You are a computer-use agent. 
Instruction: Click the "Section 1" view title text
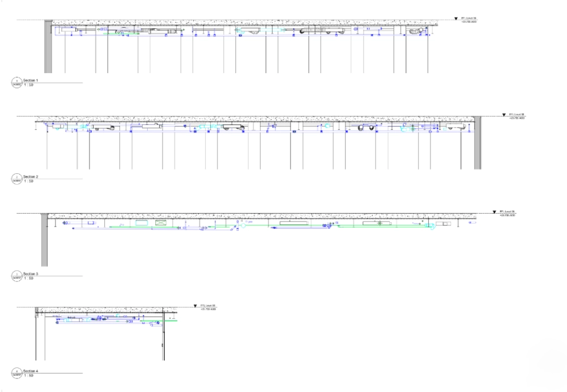point(31,80)
